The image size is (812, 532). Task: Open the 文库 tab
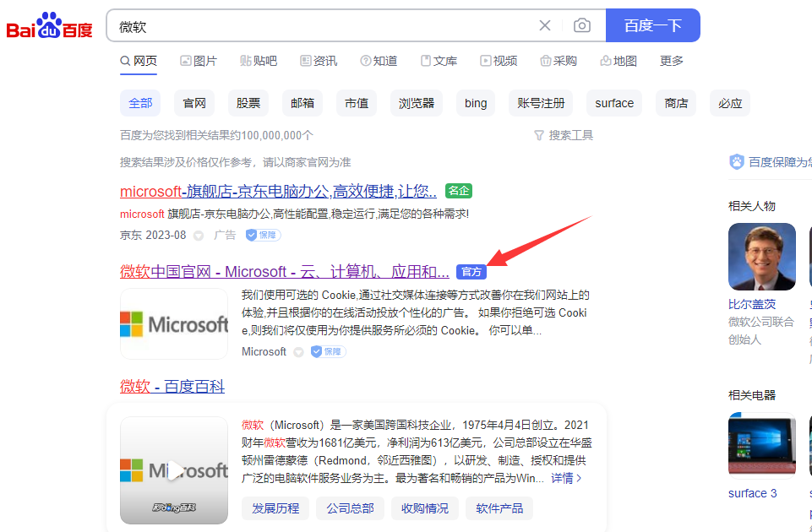tap(439, 61)
